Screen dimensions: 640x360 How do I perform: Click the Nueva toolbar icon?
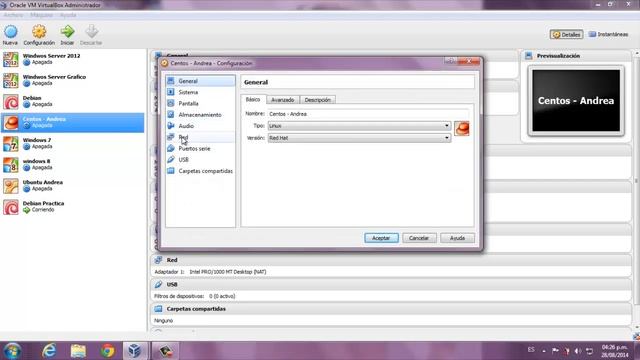11,32
